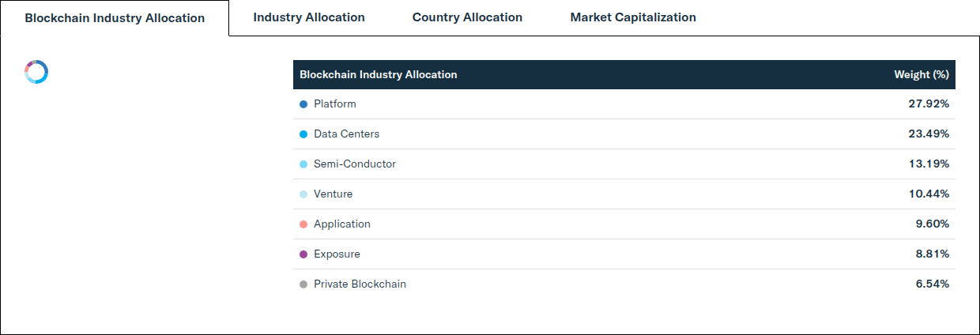Click the Private Blockchain gray dot
Screen dimensions: 980x335
click(303, 284)
